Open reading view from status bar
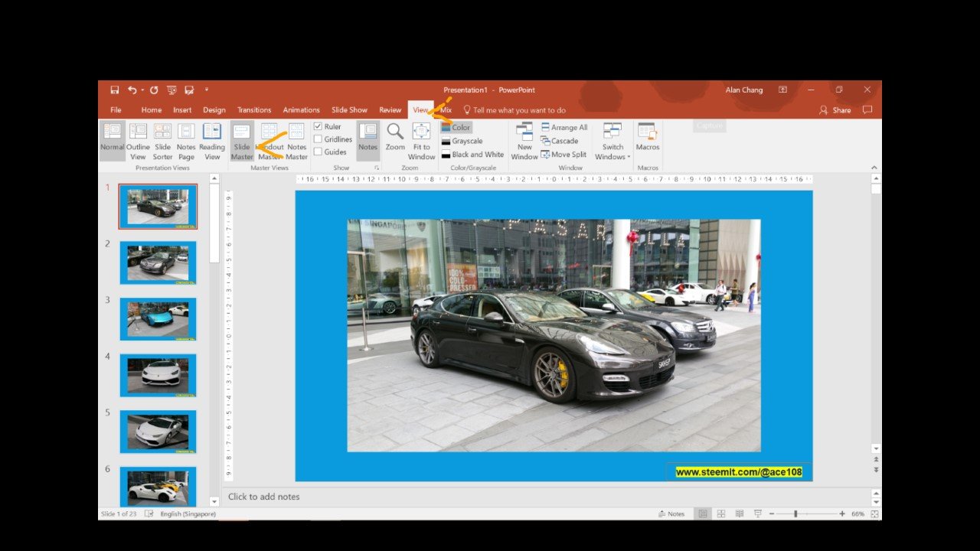The height and width of the screenshot is (551, 980). click(739, 514)
